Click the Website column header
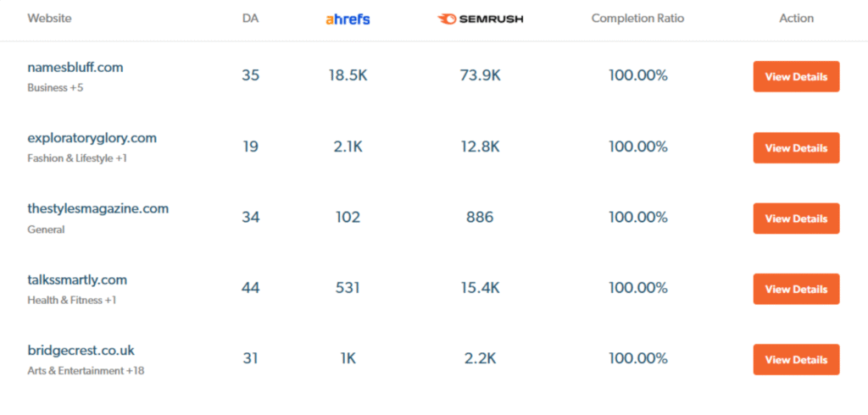Screen dimensions: 868x415 (x=49, y=19)
